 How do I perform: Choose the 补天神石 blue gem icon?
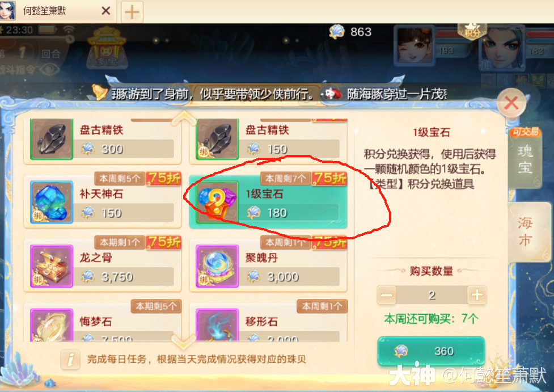(52, 202)
